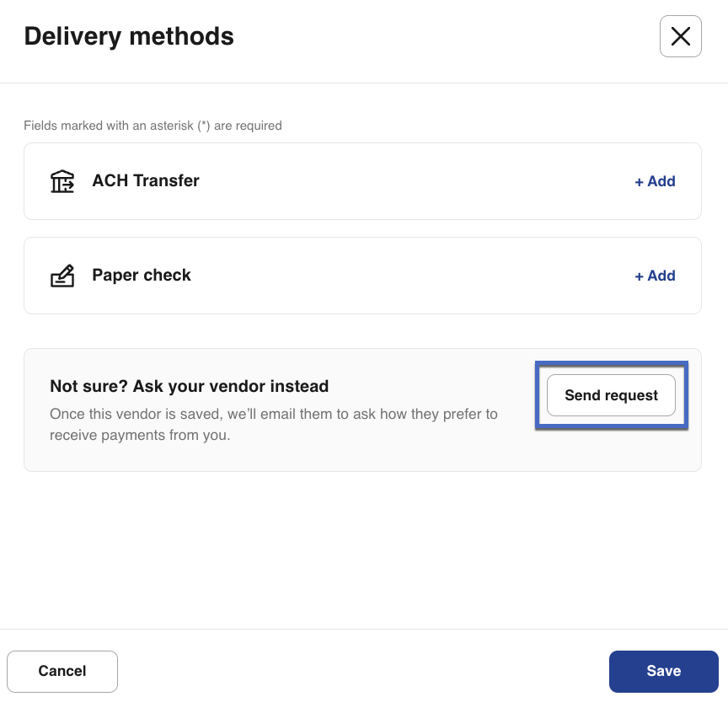728x702 pixels.
Task: Cancel the delivery methods changes
Action: [x=62, y=672]
